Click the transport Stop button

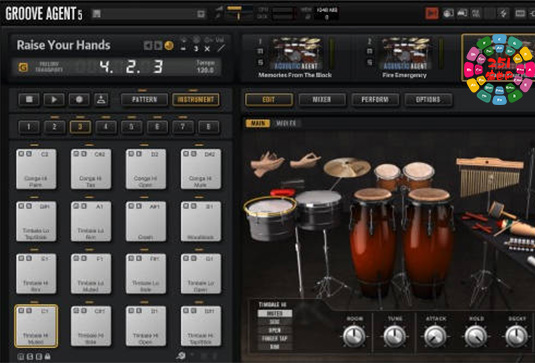pyautogui.click(x=29, y=100)
